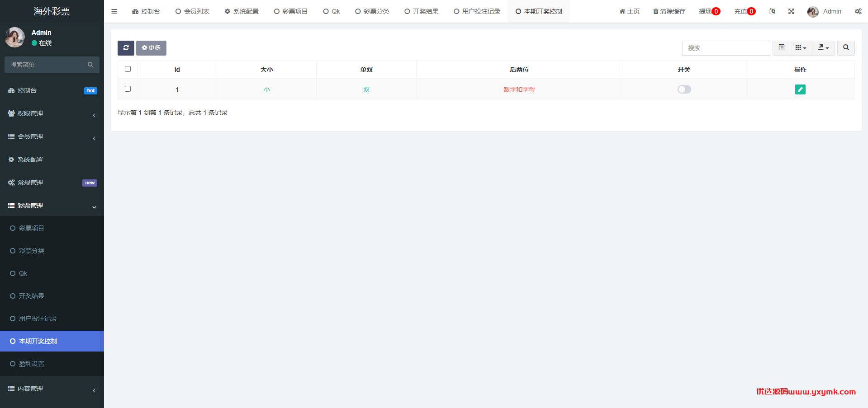Image resolution: width=868 pixels, height=408 pixels.
Task: Collapse the 彩票管理 sidebar menu
Action: pyautogui.click(x=52, y=206)
